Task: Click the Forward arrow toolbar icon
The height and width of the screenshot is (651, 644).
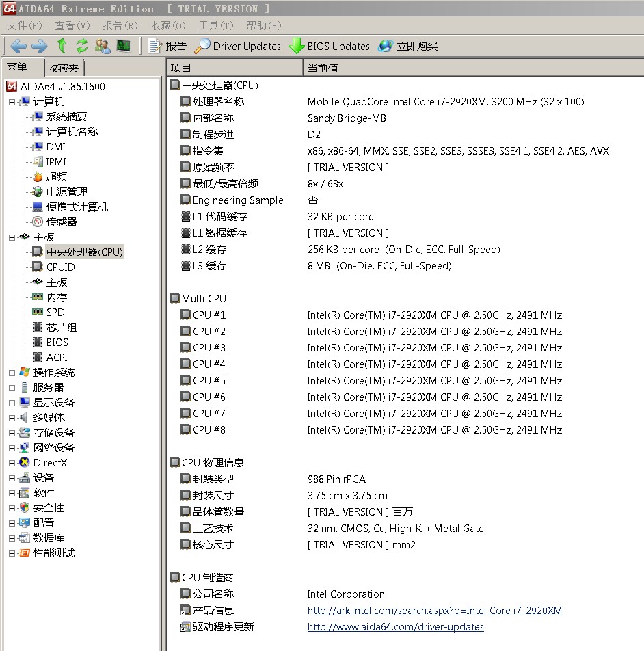Action: coord(40,46)
